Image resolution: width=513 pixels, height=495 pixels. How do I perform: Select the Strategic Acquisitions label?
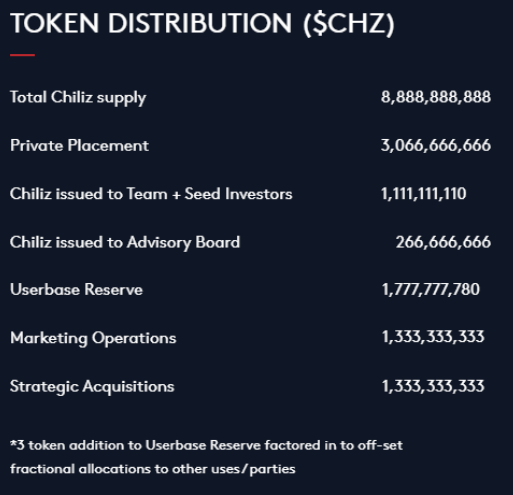[92, 387]
